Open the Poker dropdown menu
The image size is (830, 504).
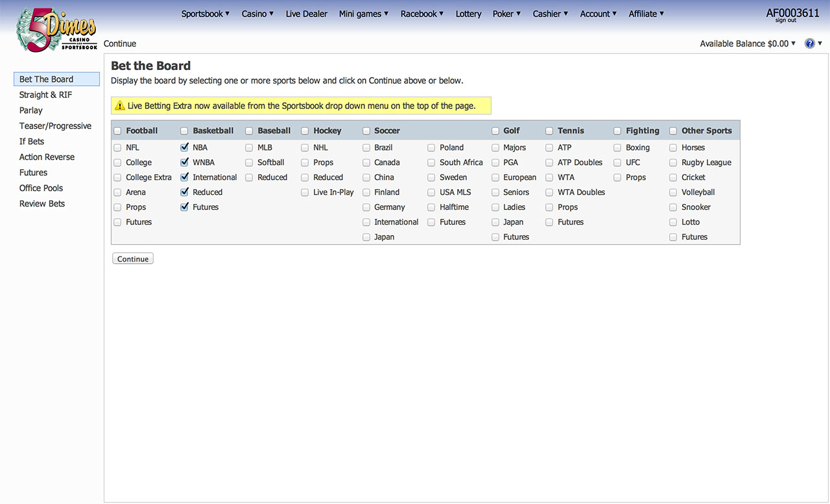click(x=507, y=14)
